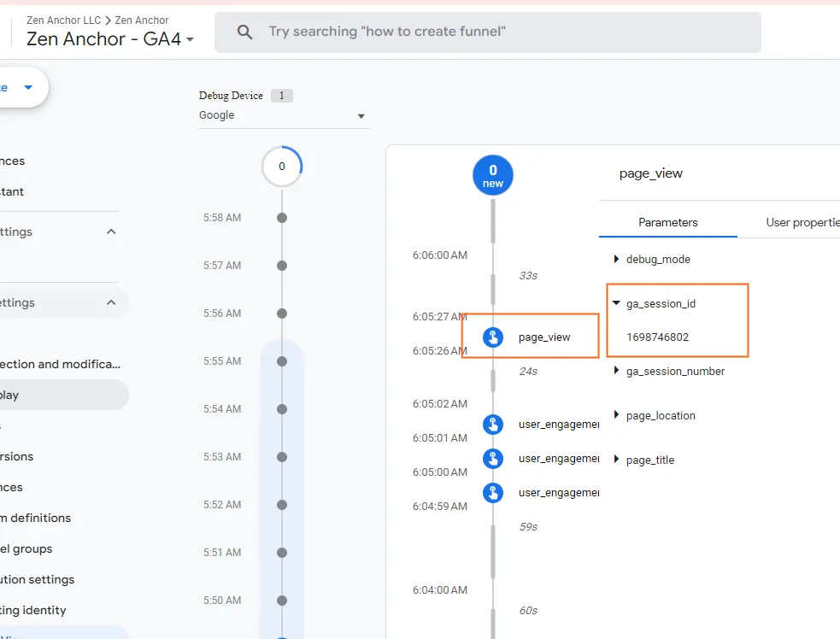The height and width of the screenshot is (639, 840).
Task: Open Zen Anchor LLC breadcrumb link
Action: (x=64, y=21)
